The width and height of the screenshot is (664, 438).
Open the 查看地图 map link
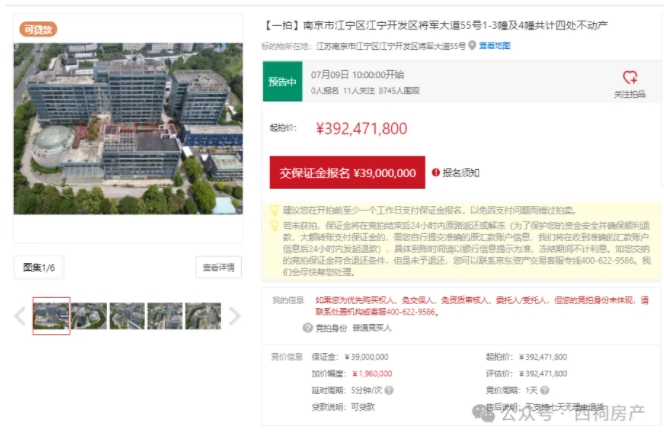[494, 46]
